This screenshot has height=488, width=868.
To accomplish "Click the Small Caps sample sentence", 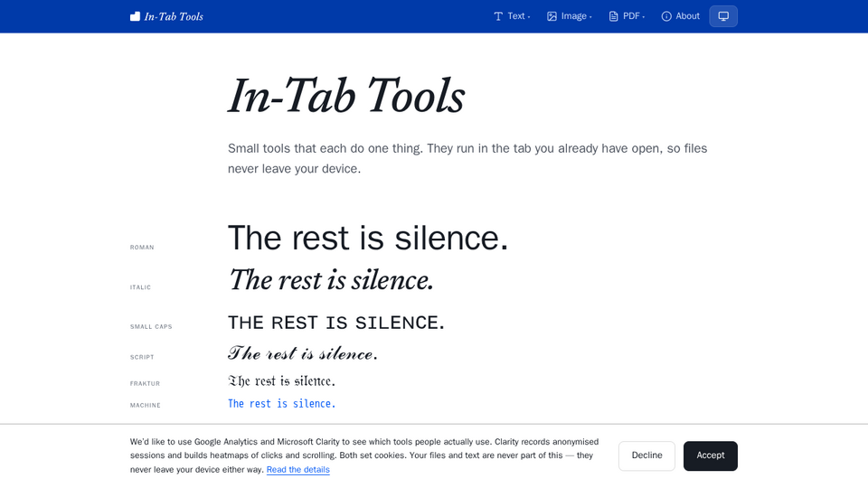I will coord(336,323).
